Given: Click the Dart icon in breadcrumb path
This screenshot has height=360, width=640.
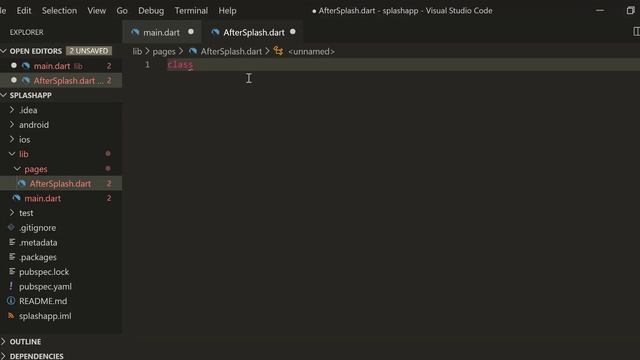Looking at the screenshot, I should 193,51.
